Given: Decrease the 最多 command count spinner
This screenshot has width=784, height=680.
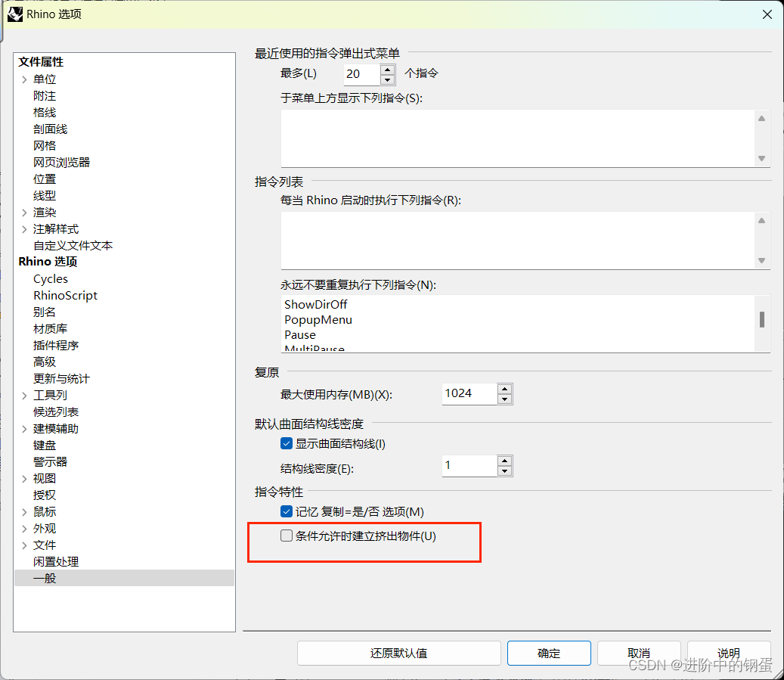Looking at the screenshot, I should [388, 79].
